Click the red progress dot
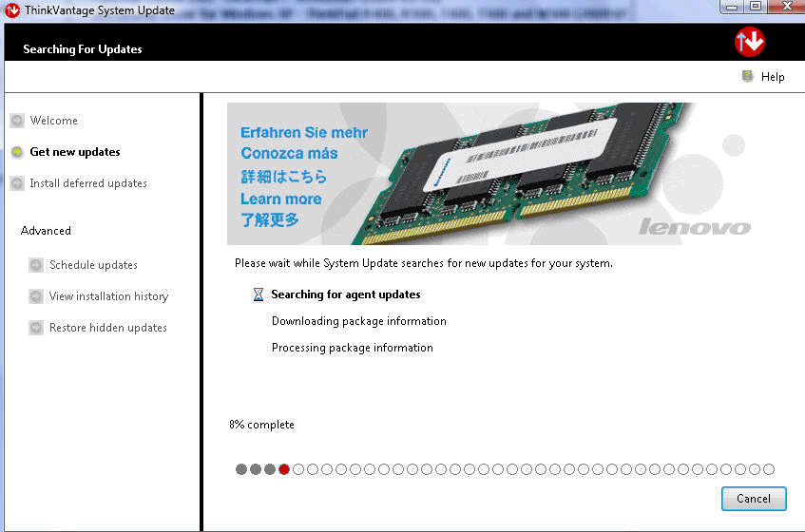 [284, 469]
